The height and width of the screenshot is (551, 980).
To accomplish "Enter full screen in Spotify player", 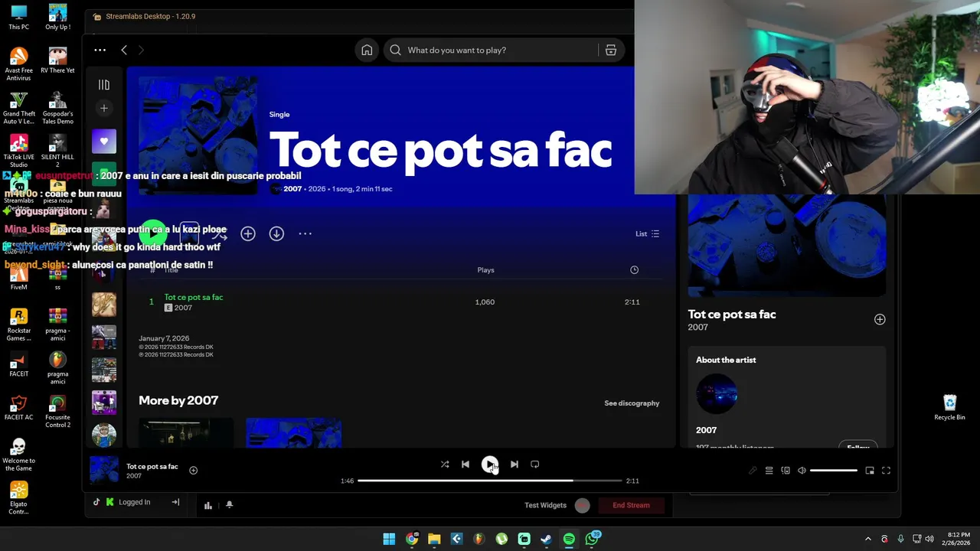I will (886, 471).
